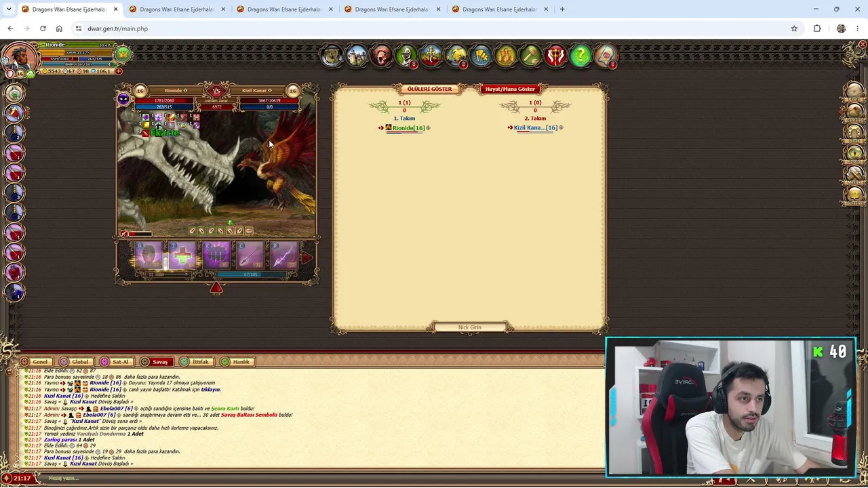Bookmark this page with star icon
Image resolution: width=868 pixels, height=488 pixels.
pyautogui.click(x=794, y=28)
